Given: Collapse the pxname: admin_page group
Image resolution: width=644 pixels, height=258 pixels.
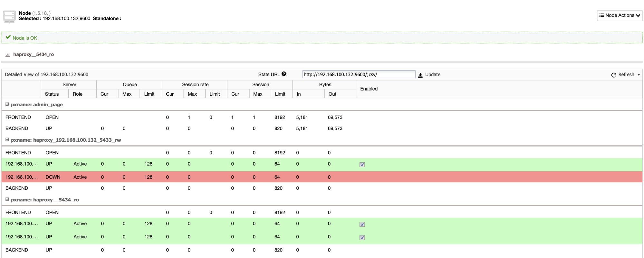Looking at the screenshot, I should tap(7, 104).
